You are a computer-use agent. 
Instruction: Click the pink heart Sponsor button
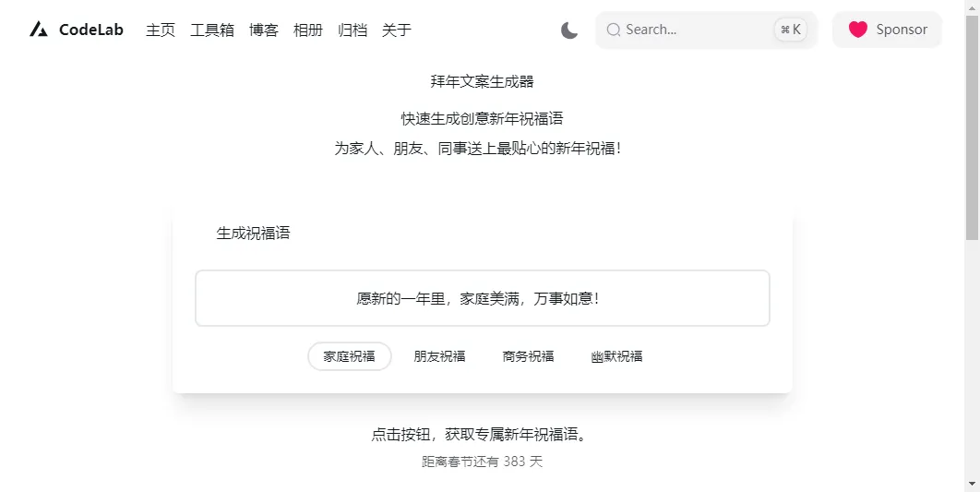point(887,30)
